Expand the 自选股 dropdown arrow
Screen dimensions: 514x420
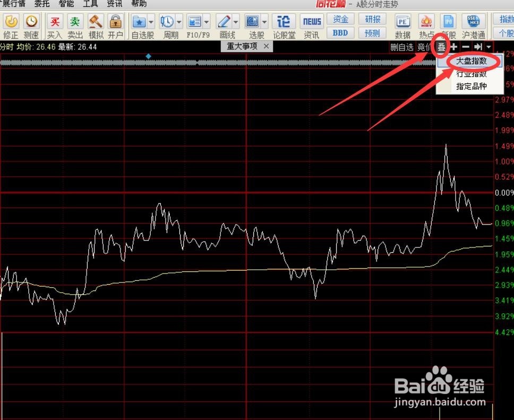pyautogui.click(x=151, y=22)
